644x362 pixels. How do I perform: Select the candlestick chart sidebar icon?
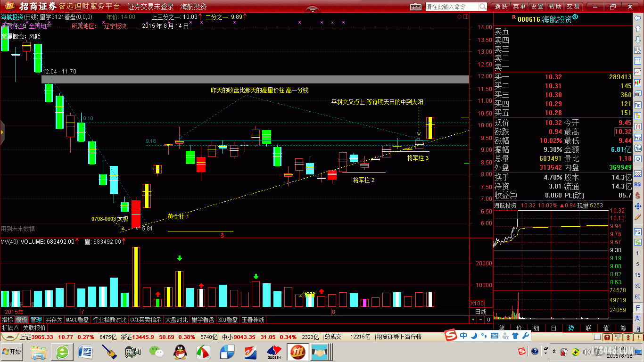click(638, 82)
